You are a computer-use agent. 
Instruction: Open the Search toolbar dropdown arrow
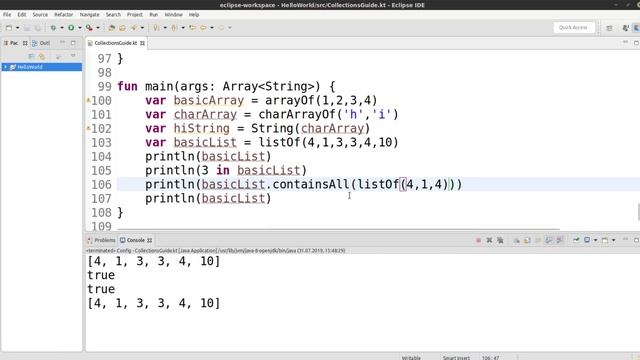[x=142, y=28]
